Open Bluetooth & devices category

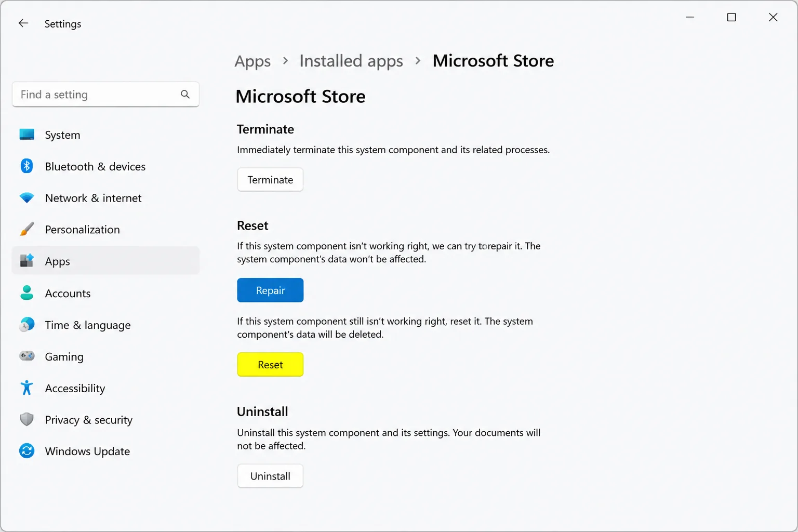pos(105,166)
